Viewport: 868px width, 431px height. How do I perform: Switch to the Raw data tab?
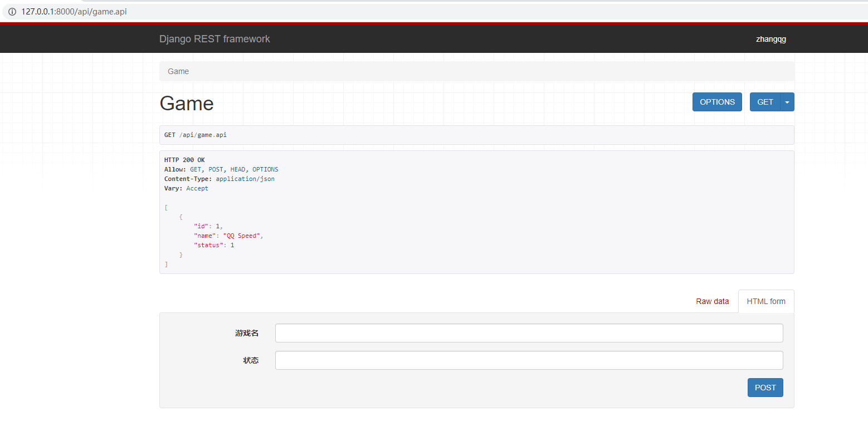712,301
